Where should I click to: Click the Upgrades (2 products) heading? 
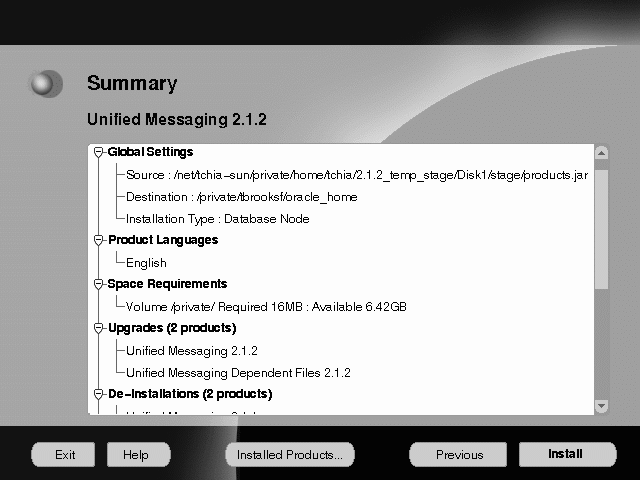[x=172, y=328]
